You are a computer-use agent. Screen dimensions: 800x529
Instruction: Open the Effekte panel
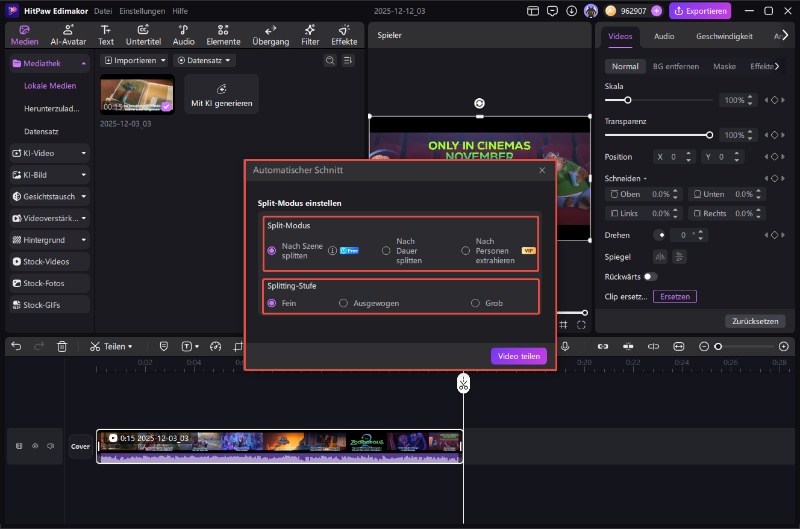[x=344, y=35]
